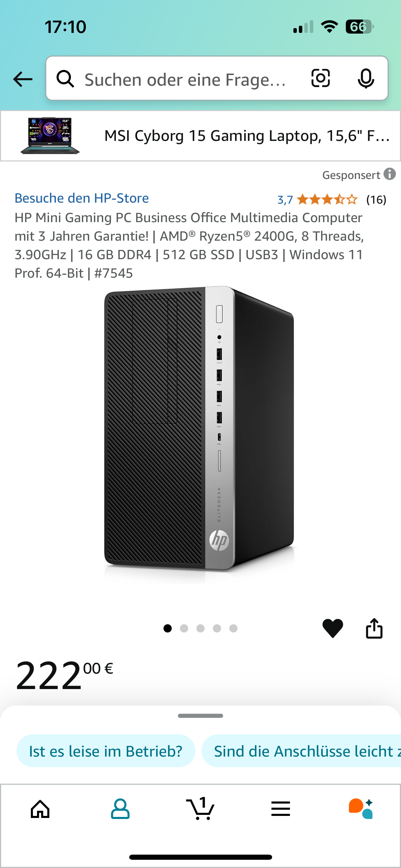The width and height of the screenshot is (401, 868).
Task: Focus the search field 'Suchen oder eine Frage'
Action: (x=185, y=79)
